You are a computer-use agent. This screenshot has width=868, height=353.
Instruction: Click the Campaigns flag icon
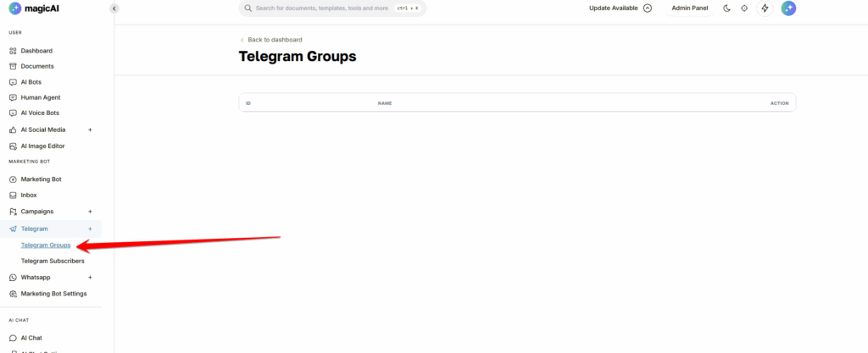[x=14, y=212]
